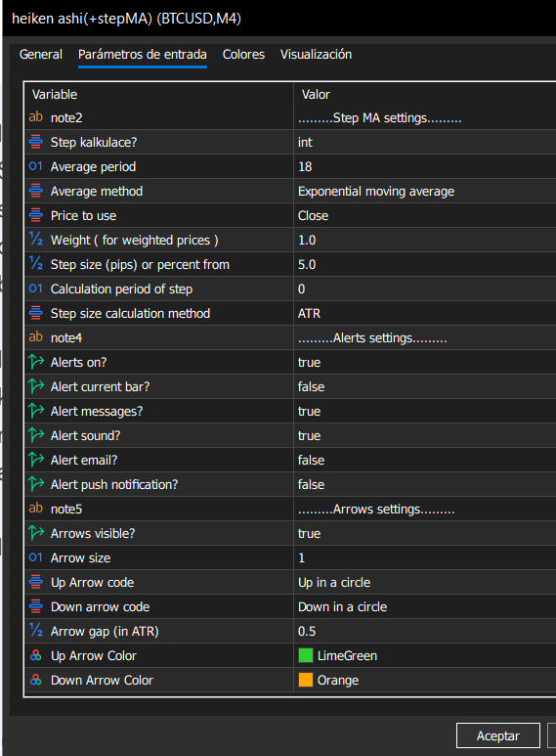Switch to the Colores tab
This screenshot has width=556, height=756.
(x=243, y=54)
